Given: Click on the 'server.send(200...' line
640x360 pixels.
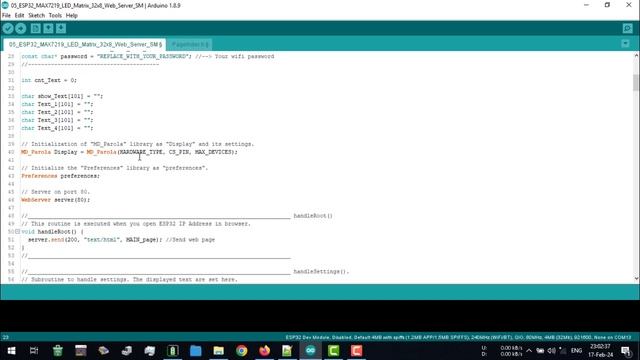Looking at the screenshot, I should (121, 240).
